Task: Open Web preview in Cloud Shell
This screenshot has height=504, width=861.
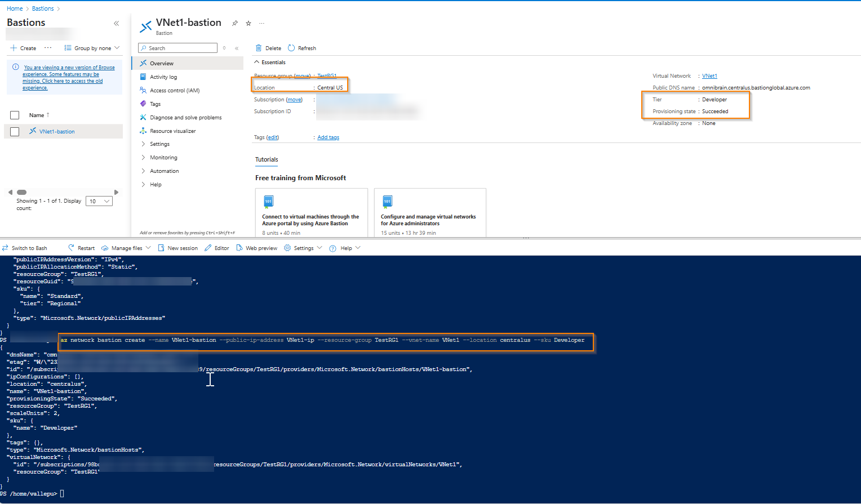Action: [256, 248]
